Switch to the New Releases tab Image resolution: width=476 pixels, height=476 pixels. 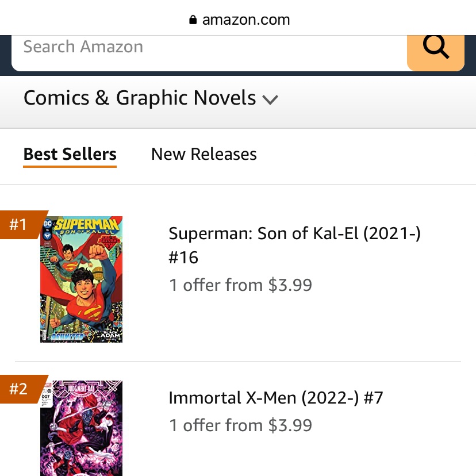[x=204, y=154]
